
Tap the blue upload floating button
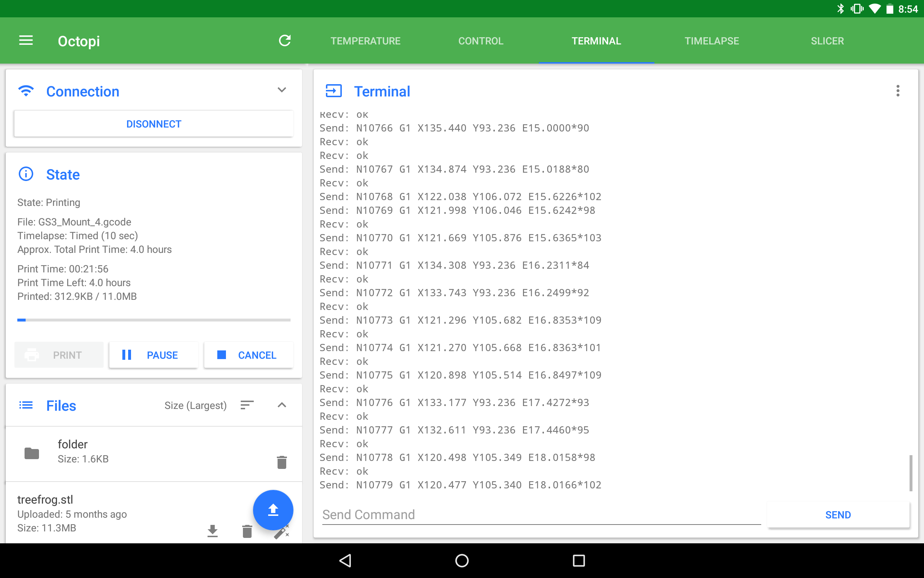point(273,510)
